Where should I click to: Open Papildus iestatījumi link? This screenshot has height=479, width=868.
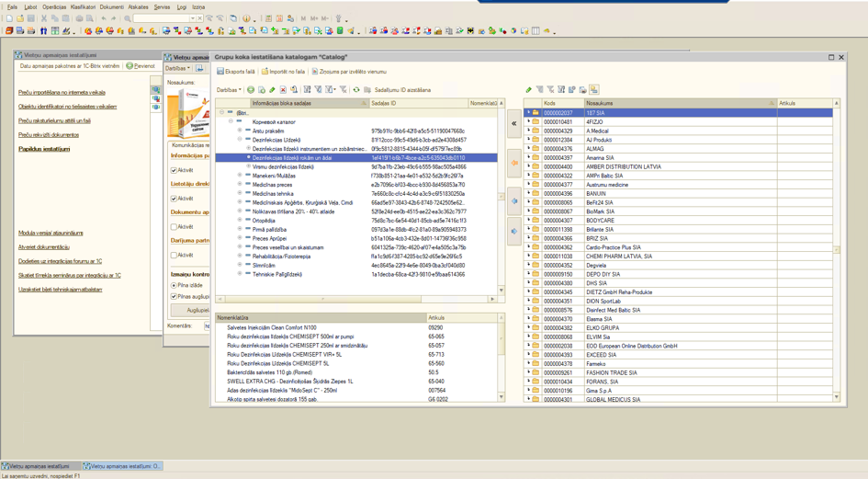pos(44,149)
